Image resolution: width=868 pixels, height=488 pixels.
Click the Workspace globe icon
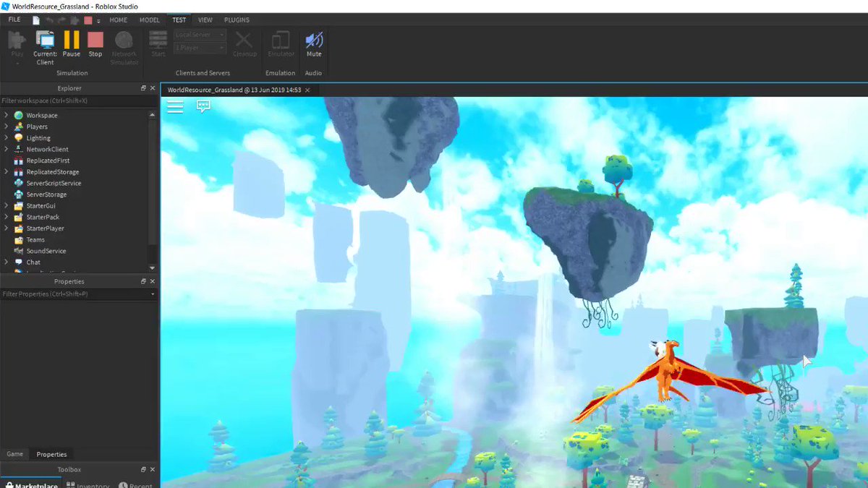click(19, 115)
